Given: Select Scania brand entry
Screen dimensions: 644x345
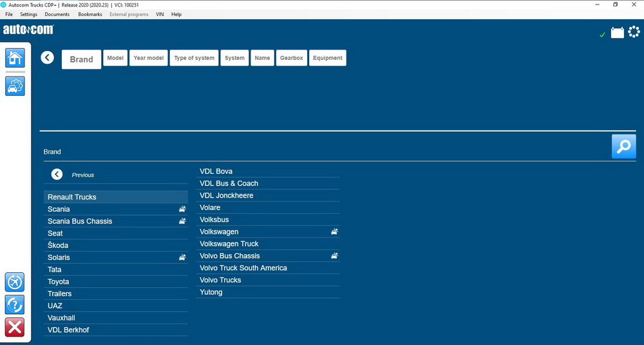Looking at the screenshot, I should click(x=59, y=209).
